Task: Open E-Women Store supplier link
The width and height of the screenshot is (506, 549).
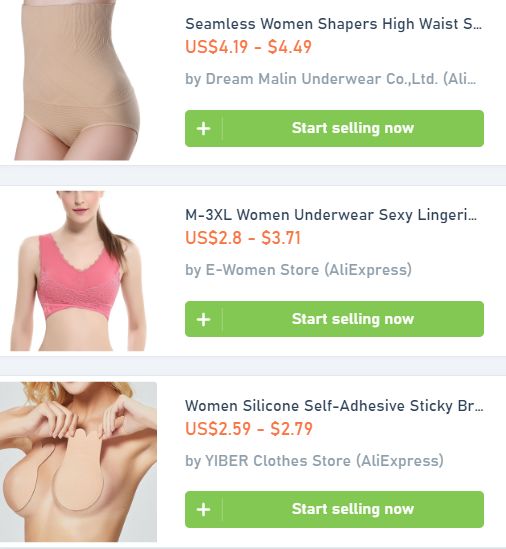Action: [x=298, y=270]
